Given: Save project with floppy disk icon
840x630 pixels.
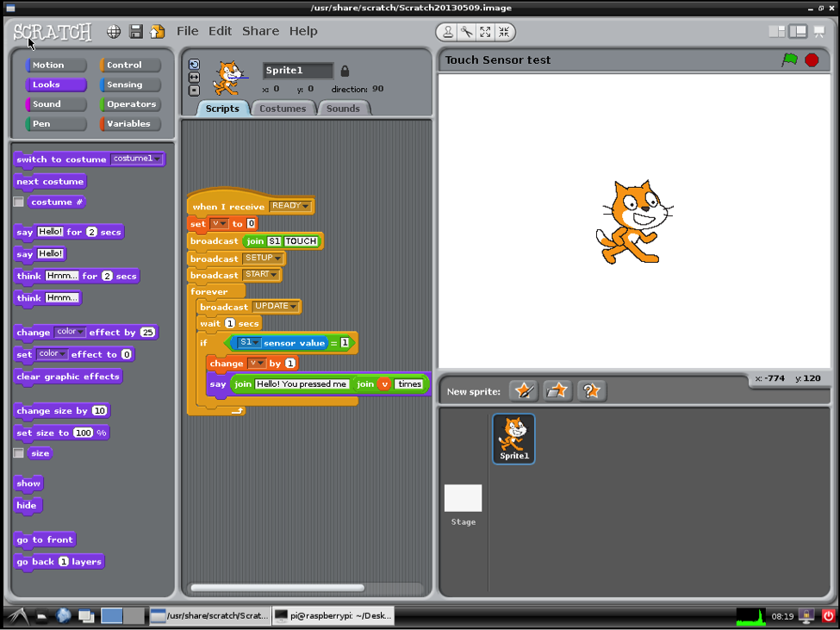Looking at the screenshot, I should pos(136,32).
